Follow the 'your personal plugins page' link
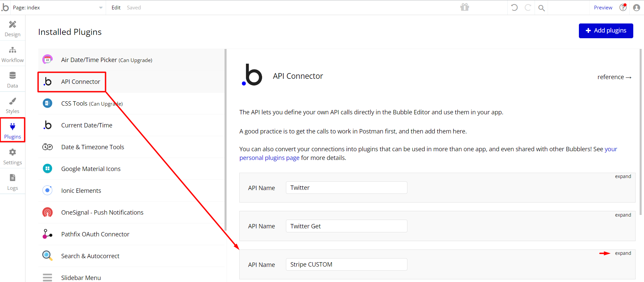 [269, 158]
